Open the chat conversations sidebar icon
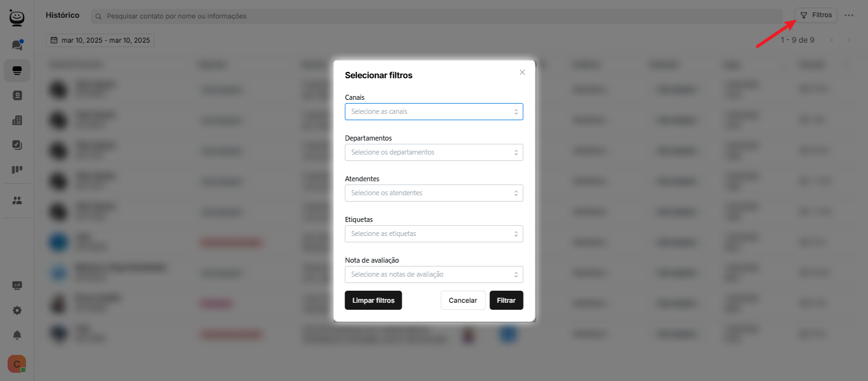This screenshot has width=868, height=381. click(17, 45)
